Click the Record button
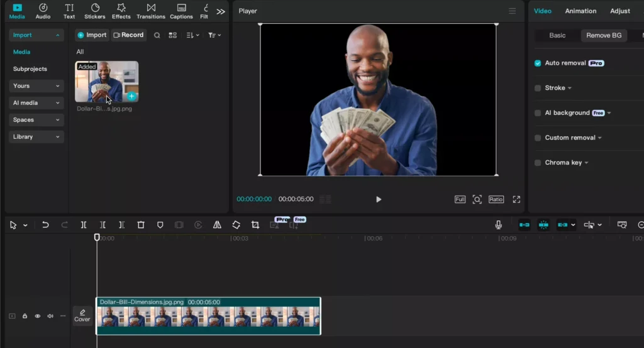Screen dimensions: 644x348 tap(128, 35)
